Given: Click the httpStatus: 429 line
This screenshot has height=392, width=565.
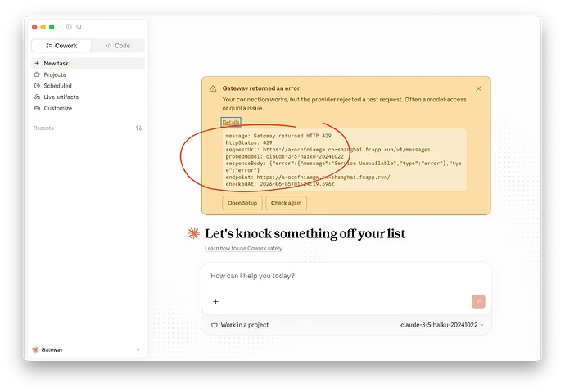Looking at the screenshot, I should (x=249, y=142).
